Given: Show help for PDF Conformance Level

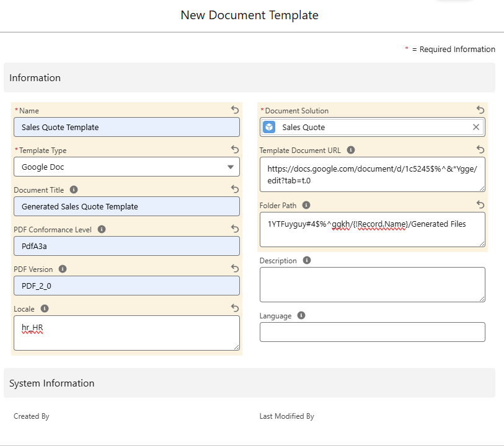Looking at the screenshot, I should click(102, 229).
